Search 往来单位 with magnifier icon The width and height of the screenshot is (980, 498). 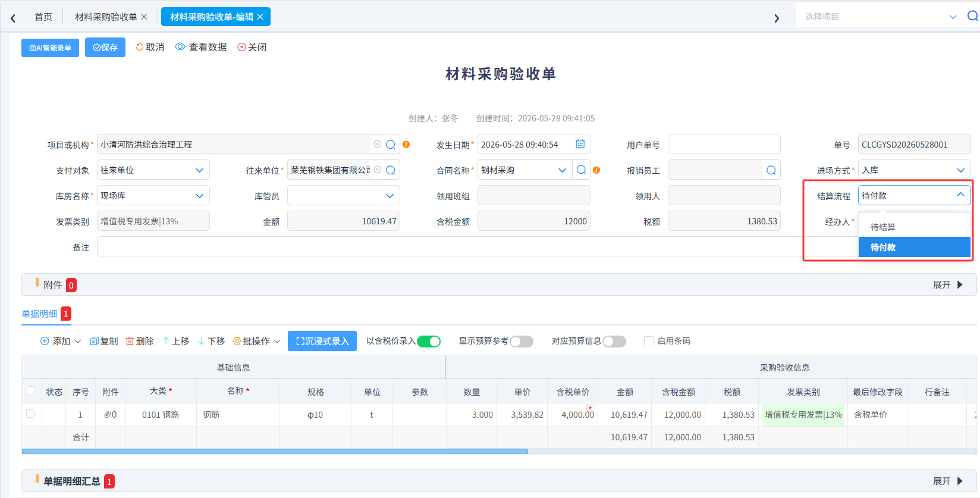pos(391,170)
